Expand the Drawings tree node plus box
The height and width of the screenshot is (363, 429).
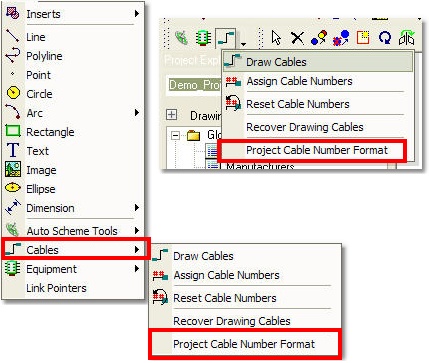[171, 115]
